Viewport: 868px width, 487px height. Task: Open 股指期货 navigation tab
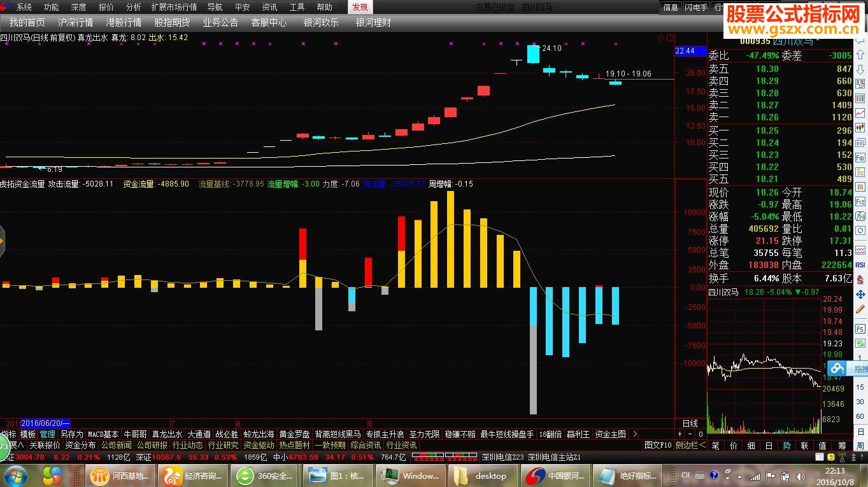[x=172, y=22]
